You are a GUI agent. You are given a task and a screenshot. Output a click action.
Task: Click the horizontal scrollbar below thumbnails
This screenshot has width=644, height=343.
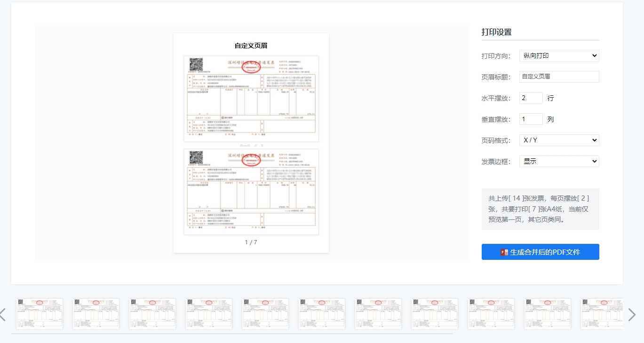pyautogui.click(x=232, y=334)
